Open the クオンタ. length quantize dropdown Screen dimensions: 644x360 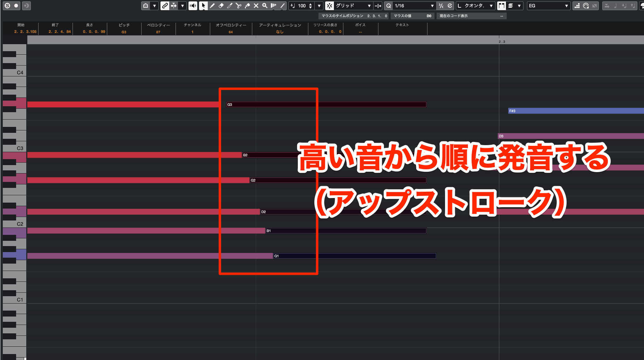point(475,6)
